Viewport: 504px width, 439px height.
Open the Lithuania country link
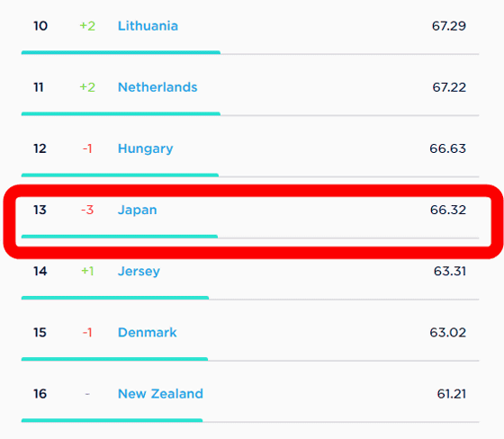[148, 26]
